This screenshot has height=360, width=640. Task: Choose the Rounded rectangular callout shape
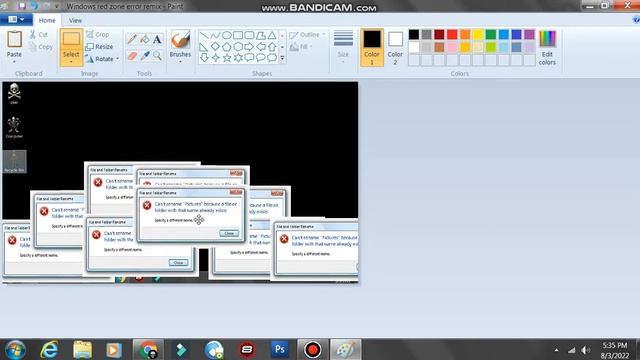[249, 58]
